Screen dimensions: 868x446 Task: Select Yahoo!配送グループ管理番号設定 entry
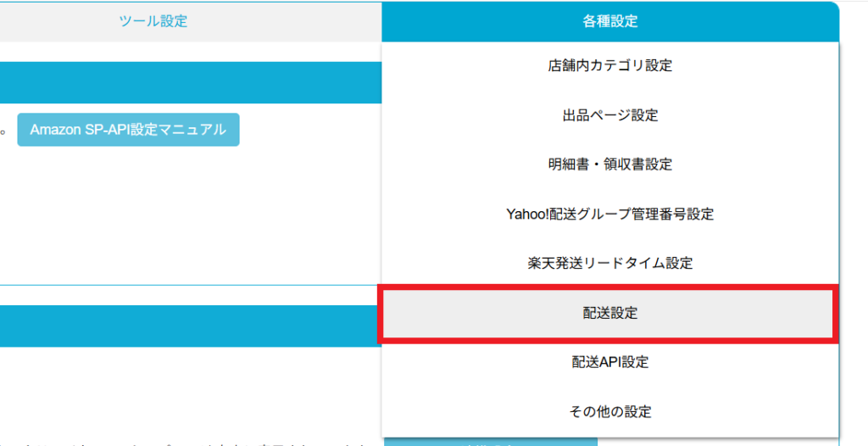[609, 215]
